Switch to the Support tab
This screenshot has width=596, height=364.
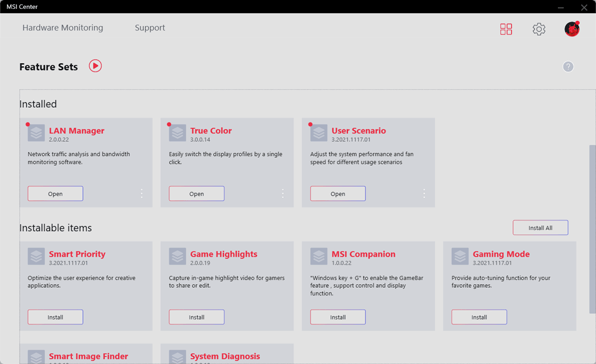click(x=150, y=28)
